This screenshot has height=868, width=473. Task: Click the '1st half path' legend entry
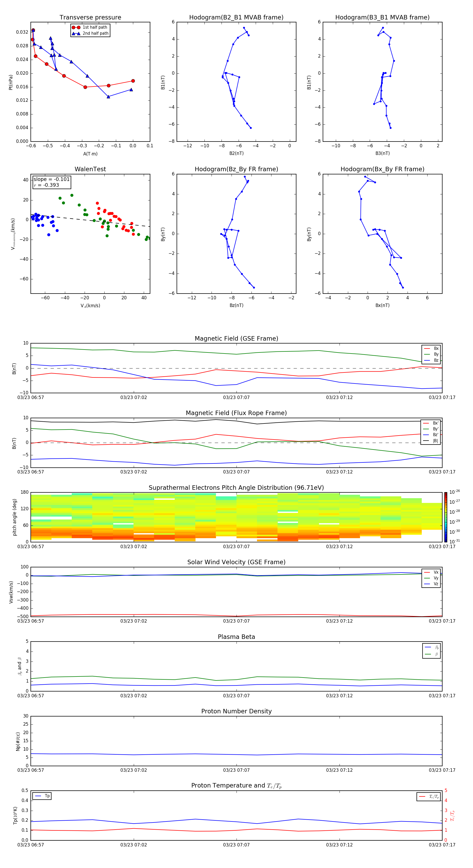click(x=90, y=27)
